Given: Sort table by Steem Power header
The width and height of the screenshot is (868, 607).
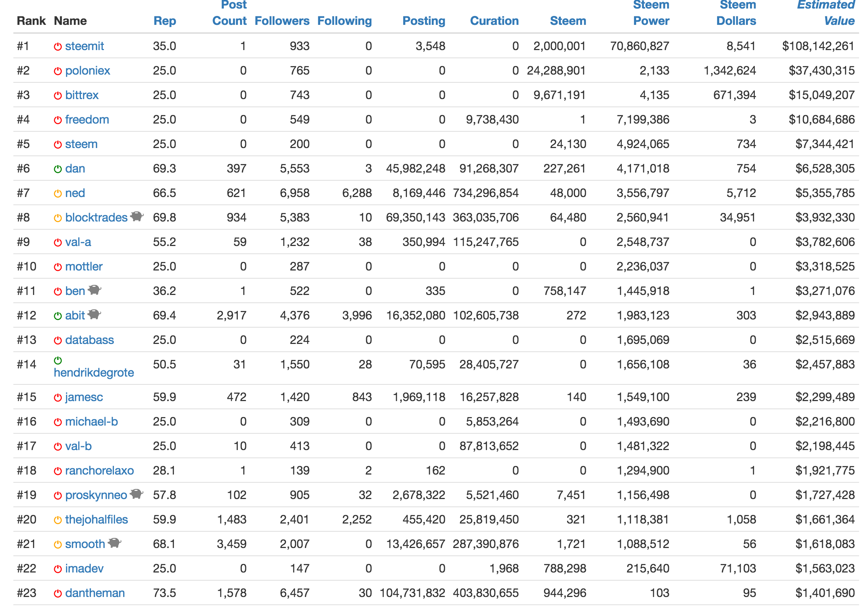Looking at the screenshot, I should tap(651, 13).
